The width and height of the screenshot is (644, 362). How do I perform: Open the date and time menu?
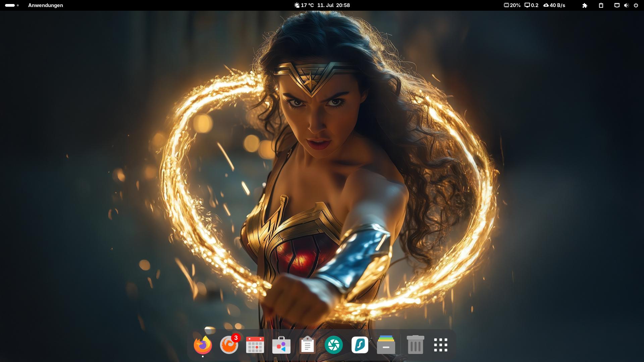pyautogui.click(x=333, y=5)
